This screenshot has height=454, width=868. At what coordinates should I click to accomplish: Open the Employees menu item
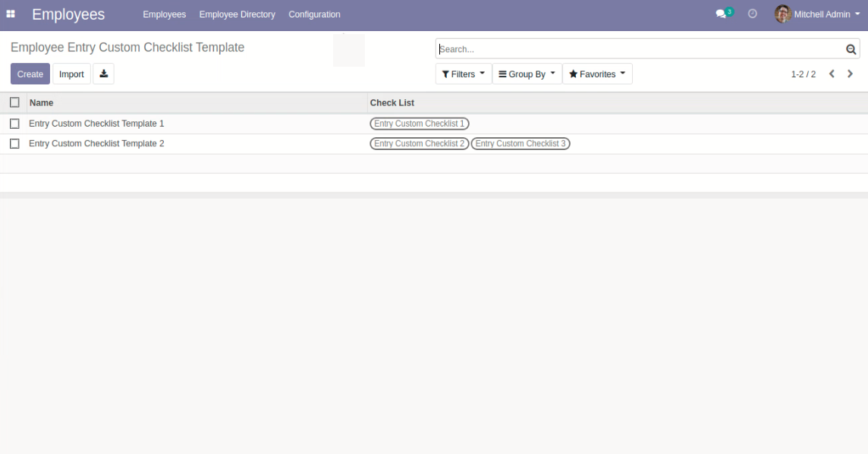[165, 14]
